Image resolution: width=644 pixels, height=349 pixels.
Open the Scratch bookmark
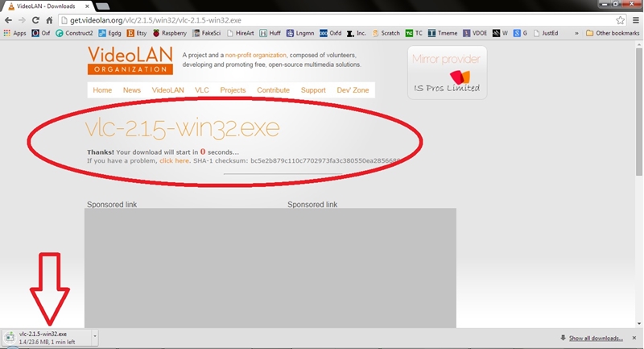[x=386, y=33]
